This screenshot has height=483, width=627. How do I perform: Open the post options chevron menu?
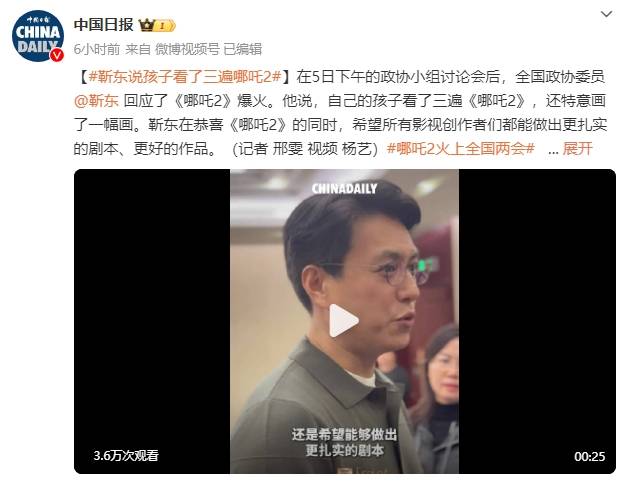pyautogui.click(x=606, y=14)
